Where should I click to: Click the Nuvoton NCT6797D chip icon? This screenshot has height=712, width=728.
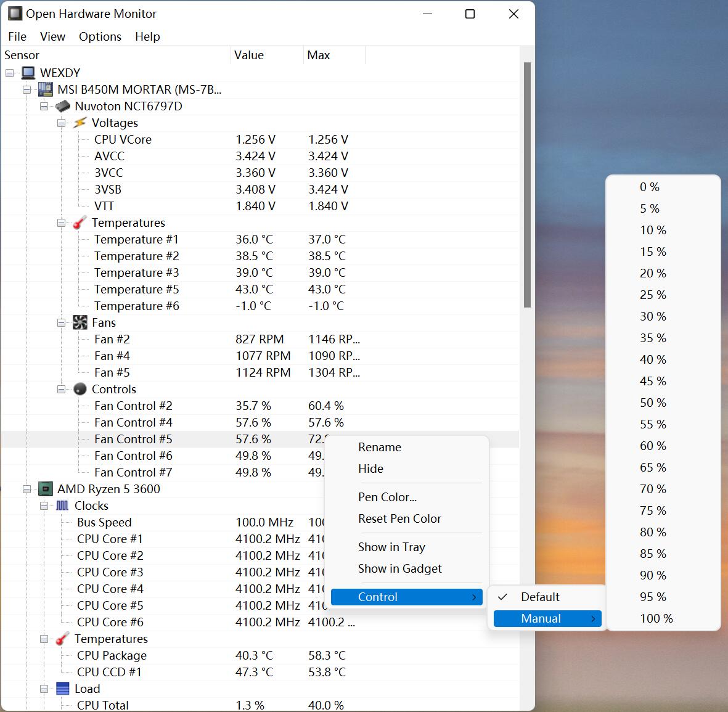[63, 106]
